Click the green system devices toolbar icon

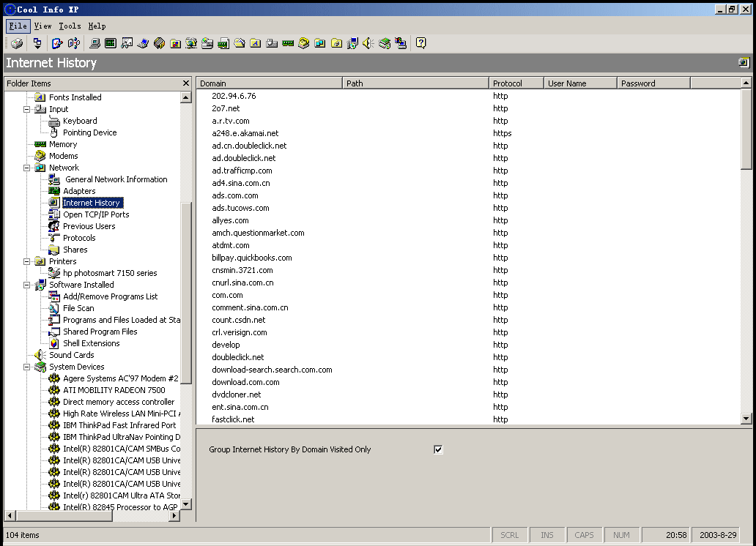coord(385,43)
